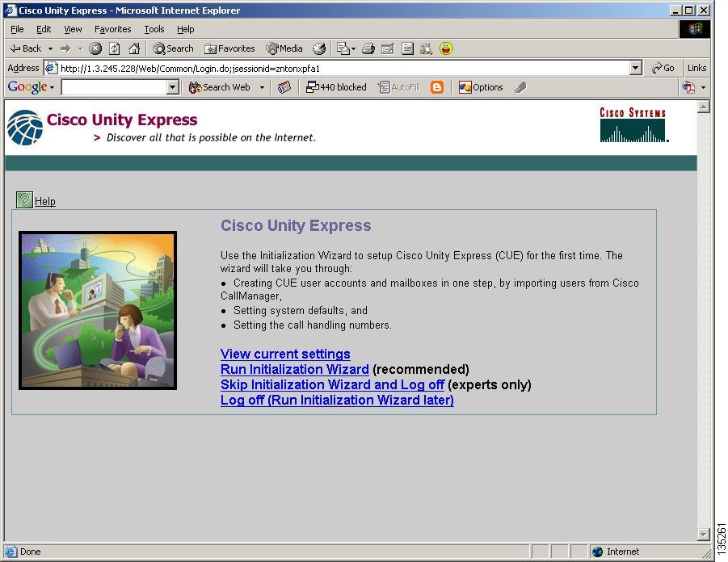Image resolution: width=728 pixels, height=562 pixels.
Task: Click the Google toolbar news icon
Action: coord(284,87)
